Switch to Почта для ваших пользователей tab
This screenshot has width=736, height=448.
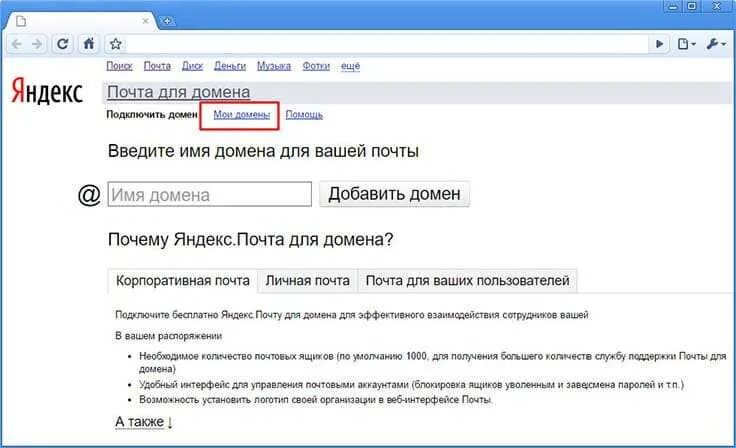coord(468,281)
